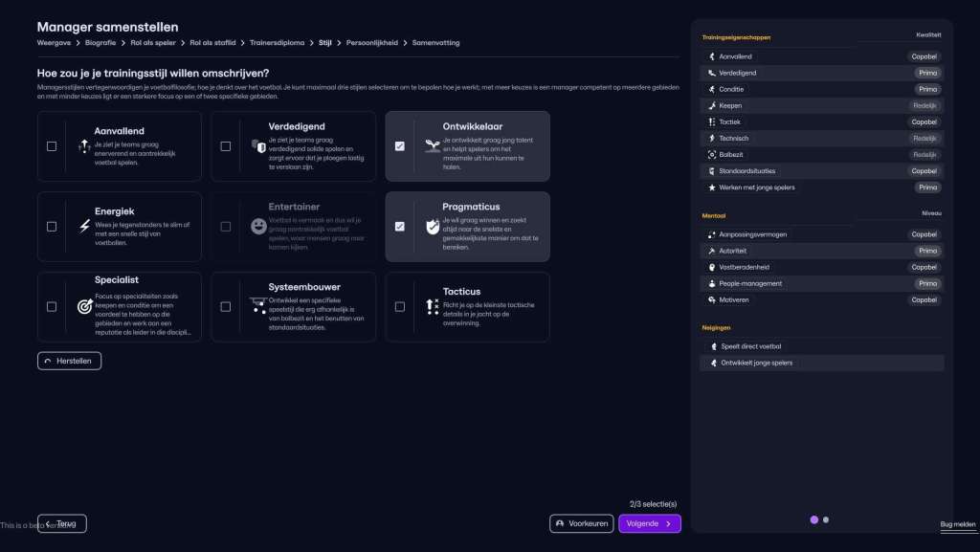Image resolution: width=980 pixels, height=552 pixels.
Task: Jump to the Samenvatting step
Action: pos(437,43)
